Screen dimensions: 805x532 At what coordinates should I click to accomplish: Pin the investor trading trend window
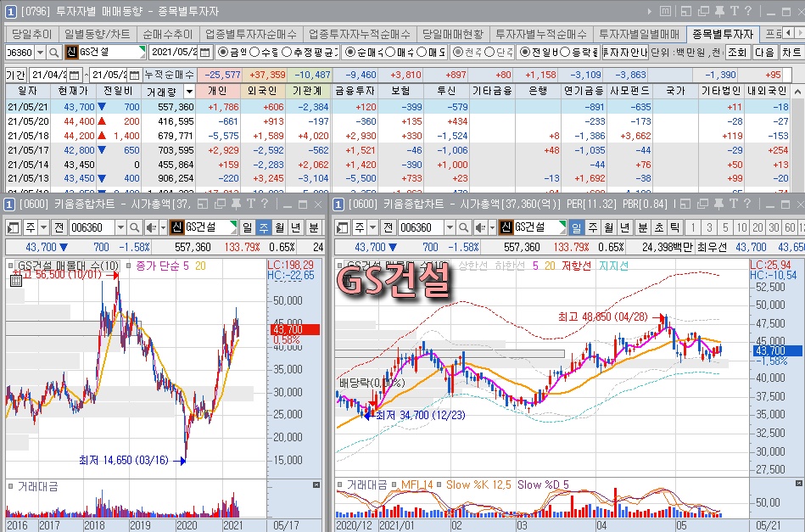coord(718,11)
